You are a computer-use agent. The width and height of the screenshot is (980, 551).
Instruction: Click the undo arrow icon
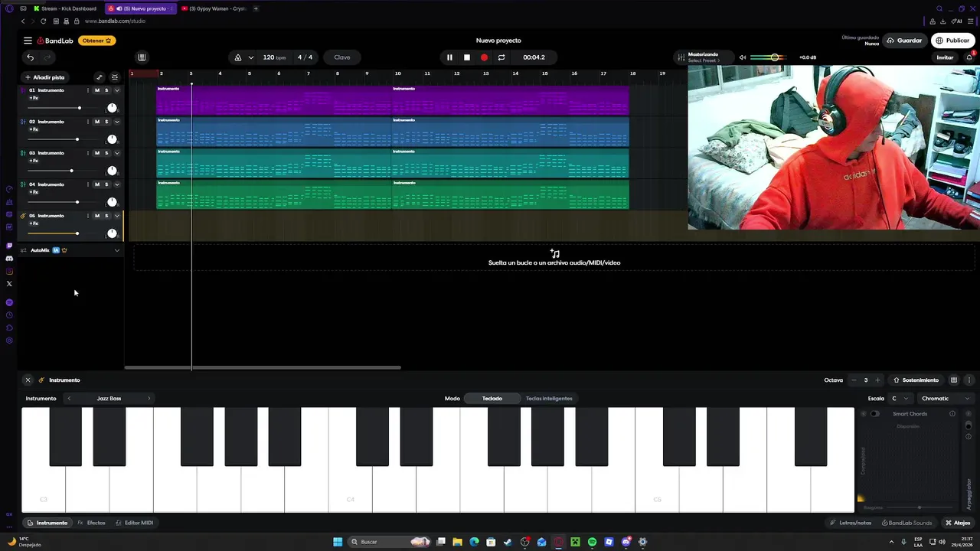(30, 57)
